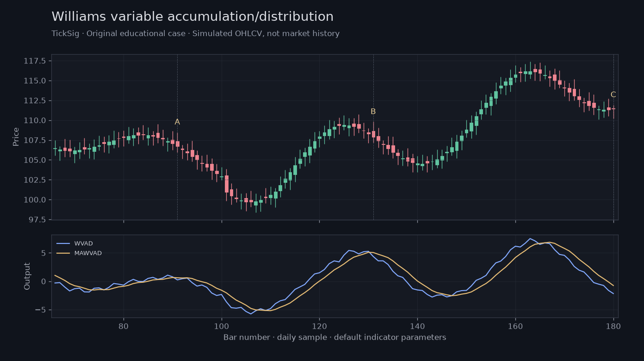Click the WVAD line trough near bar 106
The image size is (644, 361).
(251, 314)
